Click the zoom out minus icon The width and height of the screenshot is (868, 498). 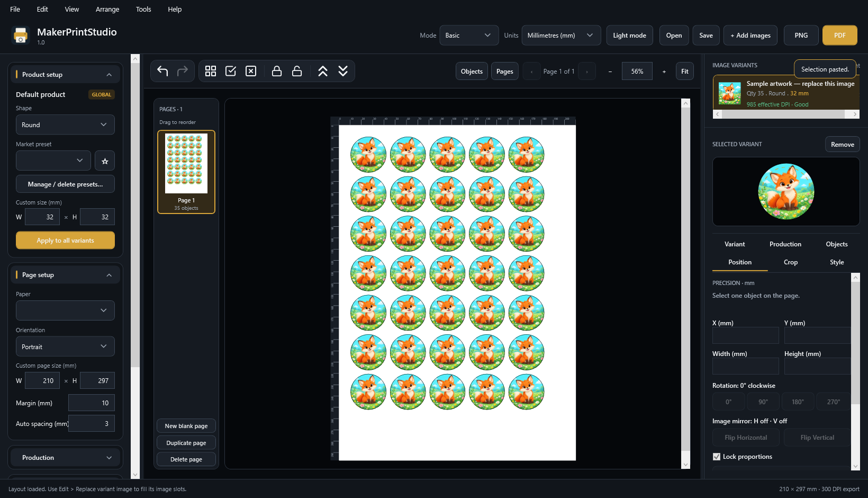pyautogui.click(x=610, y=72)
